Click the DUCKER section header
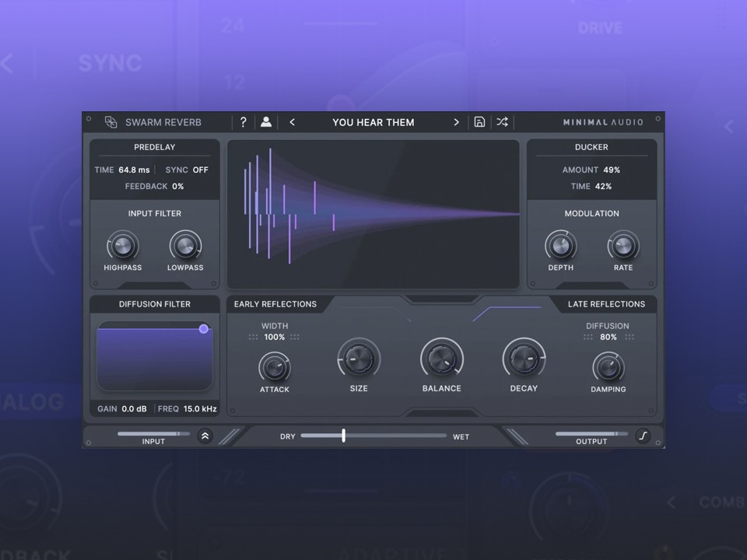The width and height of the screenshot is (747, 560). pos(591,147)
